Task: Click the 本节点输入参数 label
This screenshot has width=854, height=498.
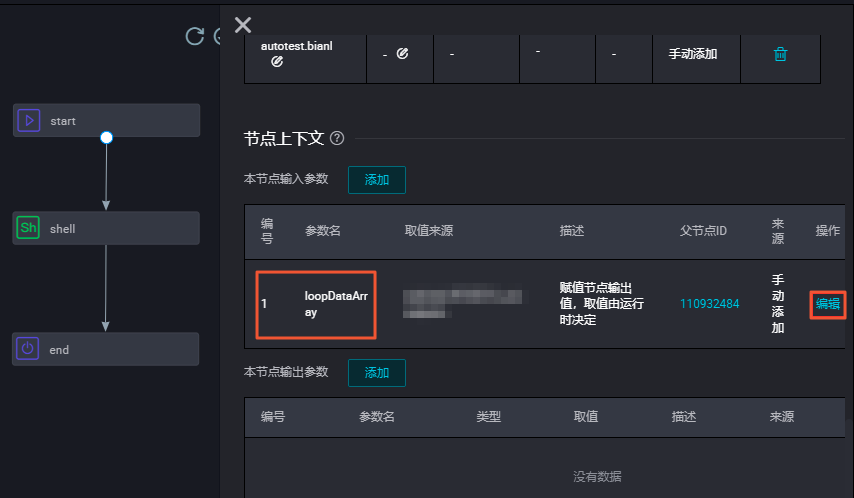Action: point(286,179)
